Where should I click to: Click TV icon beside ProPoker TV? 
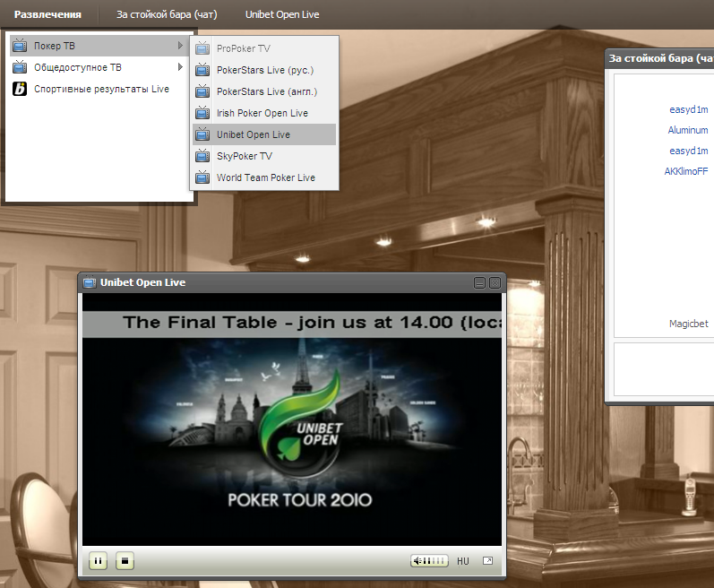202,48
